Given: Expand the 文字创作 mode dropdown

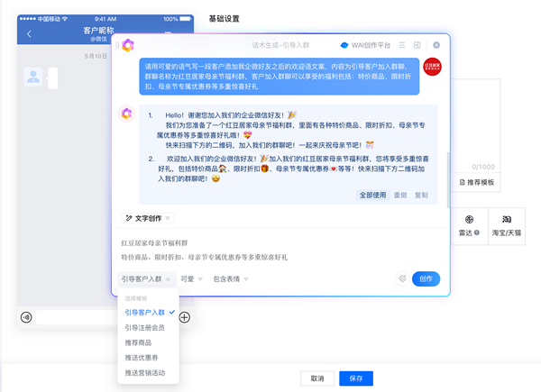Looking at the screenshot, I should click(x=146, y=218).
